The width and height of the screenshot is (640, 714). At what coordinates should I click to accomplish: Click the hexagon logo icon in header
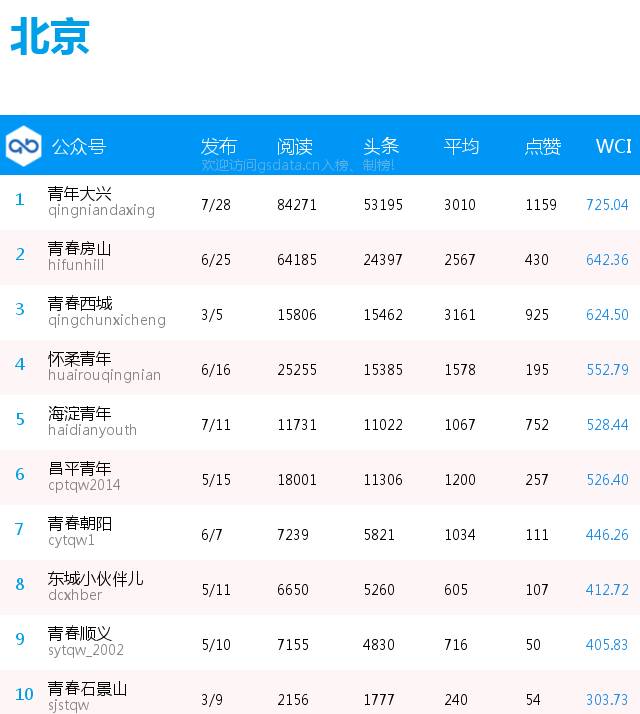(24, 146)
